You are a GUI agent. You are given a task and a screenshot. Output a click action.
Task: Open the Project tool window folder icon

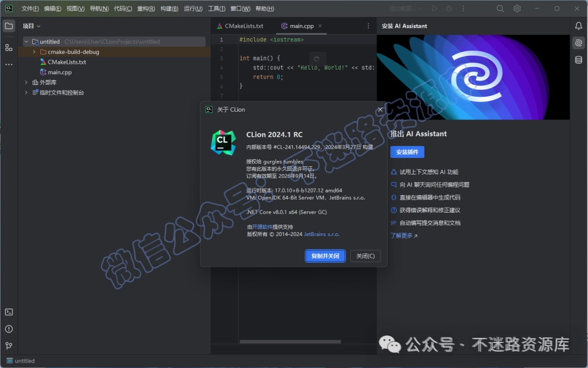(9, 26)
